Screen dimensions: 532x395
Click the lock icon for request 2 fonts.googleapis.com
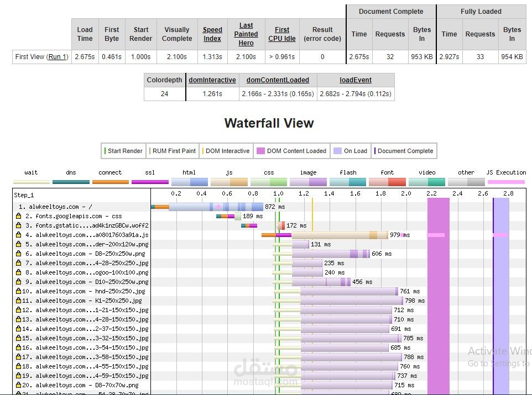tap(18, 216)
